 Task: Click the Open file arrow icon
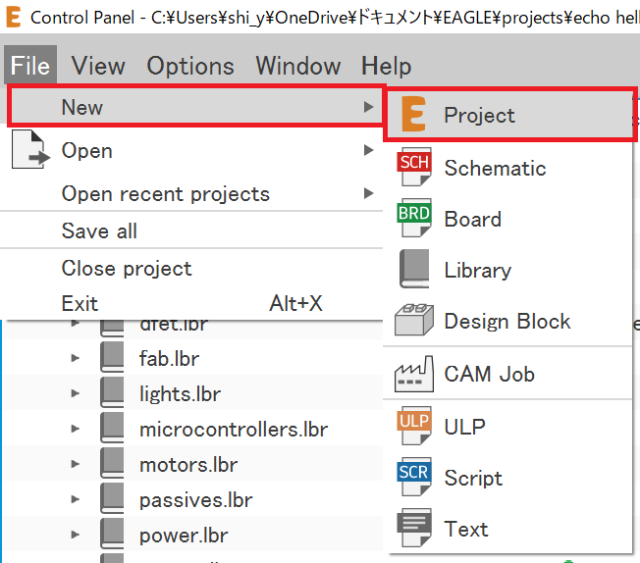pos(31,149)
